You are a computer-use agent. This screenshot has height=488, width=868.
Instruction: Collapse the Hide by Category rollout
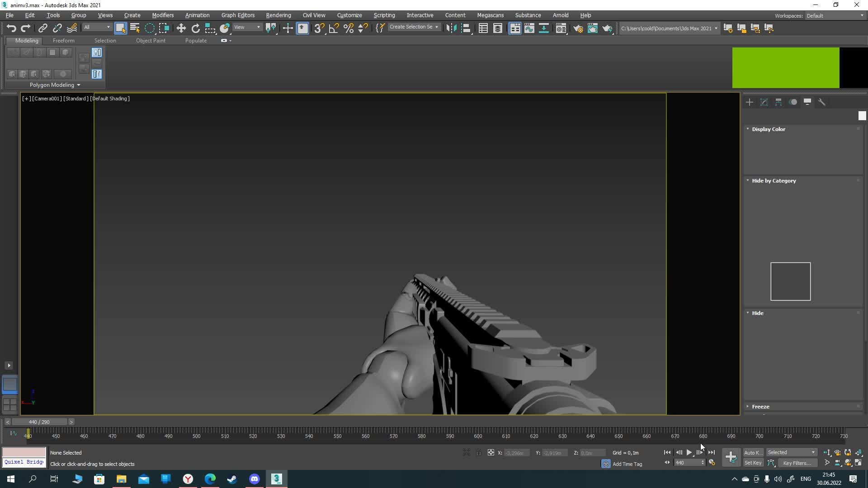pyautogui.click(x=774, y=181)
